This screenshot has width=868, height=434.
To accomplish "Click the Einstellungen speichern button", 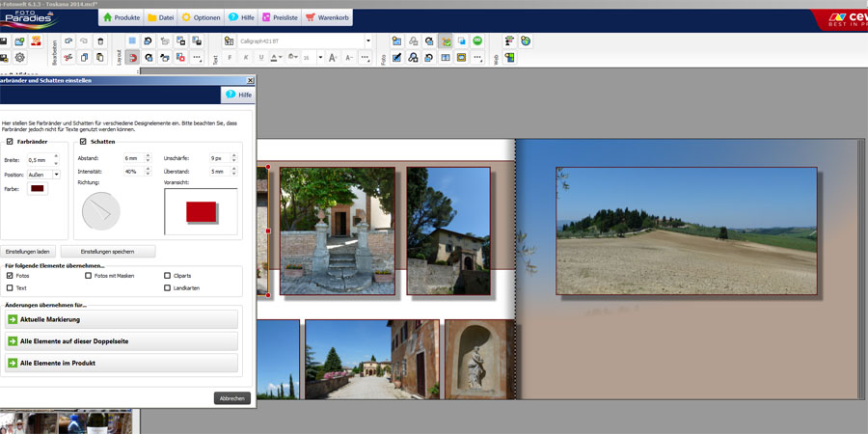I will [x=108, y=251].
